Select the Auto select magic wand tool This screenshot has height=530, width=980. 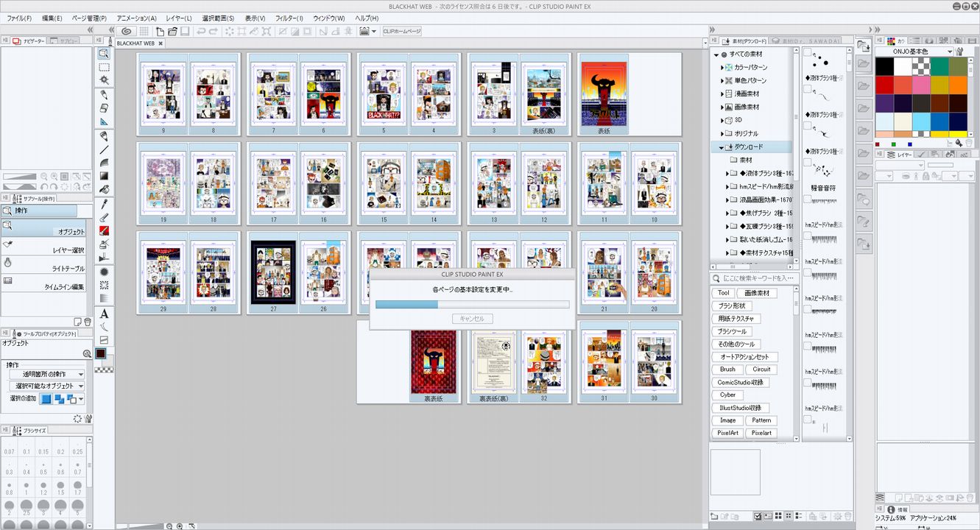(104, 79)
